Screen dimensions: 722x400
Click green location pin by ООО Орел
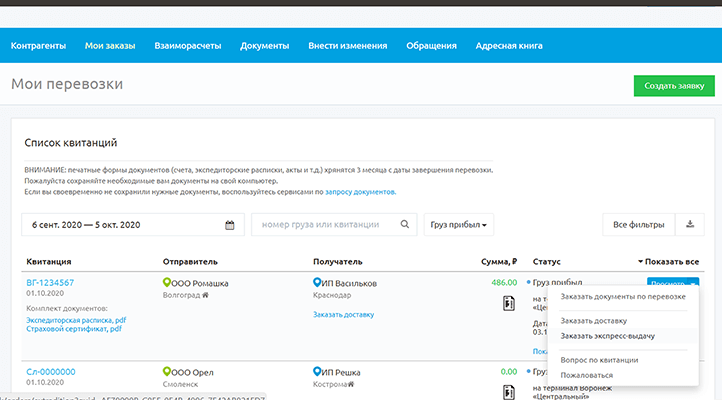click(167, 372)
